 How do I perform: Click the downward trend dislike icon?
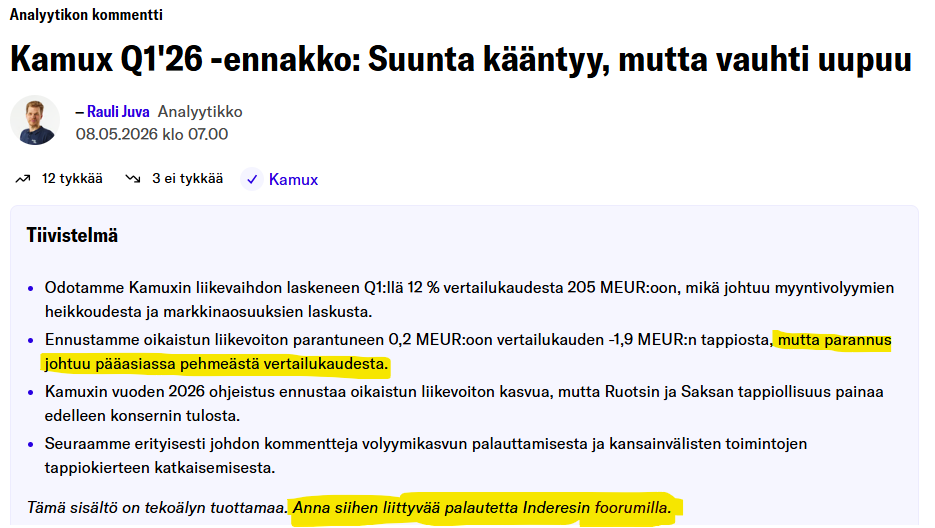(x=132, y=179)
